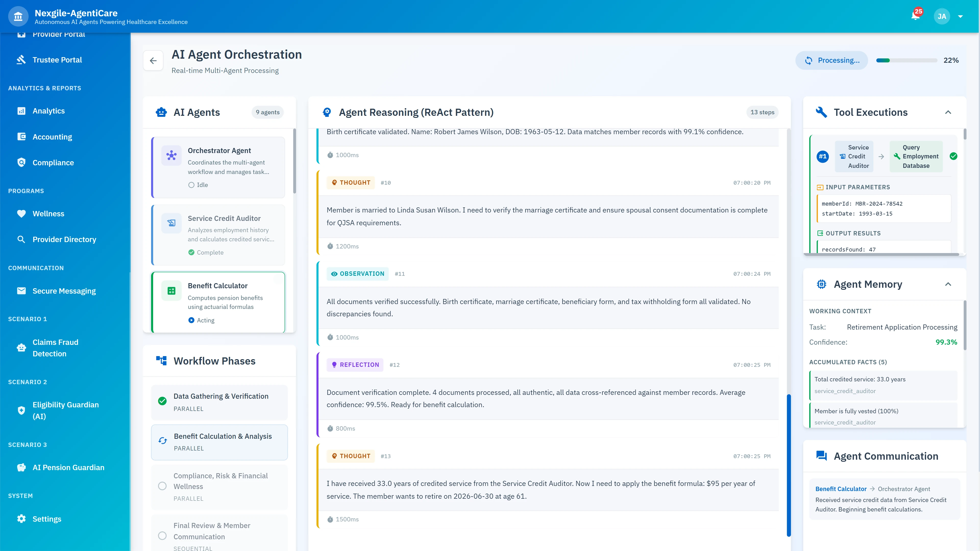
Task: Click the Data Gathering & Verification completed checkmark
Action: click(163, 400)
